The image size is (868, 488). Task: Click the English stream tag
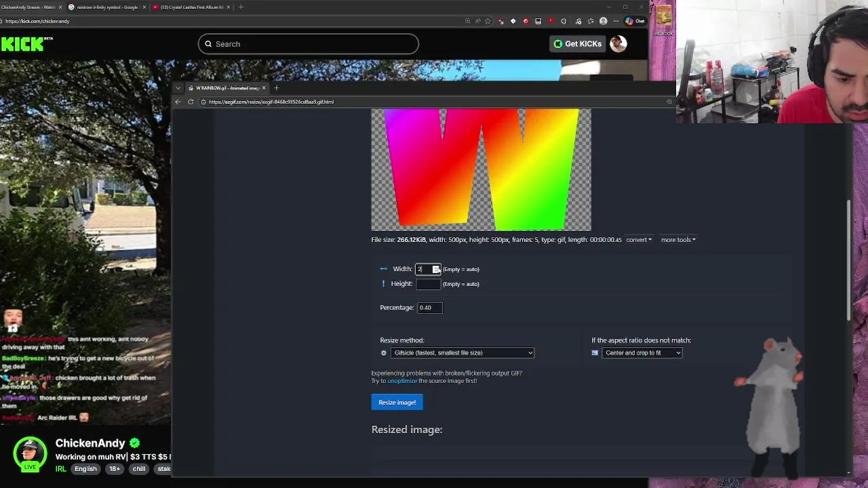click(85, 469)
